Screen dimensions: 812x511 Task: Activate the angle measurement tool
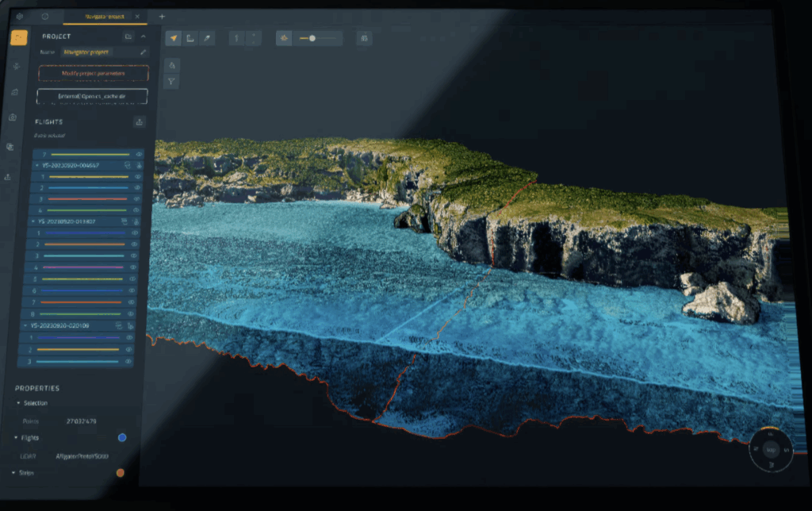(190, 38)
